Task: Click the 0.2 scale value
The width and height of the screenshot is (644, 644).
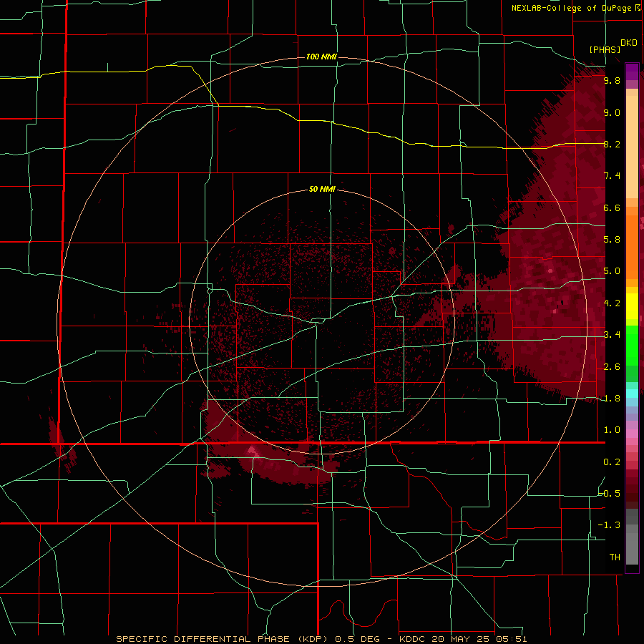Action: click(x=612, y=462)
